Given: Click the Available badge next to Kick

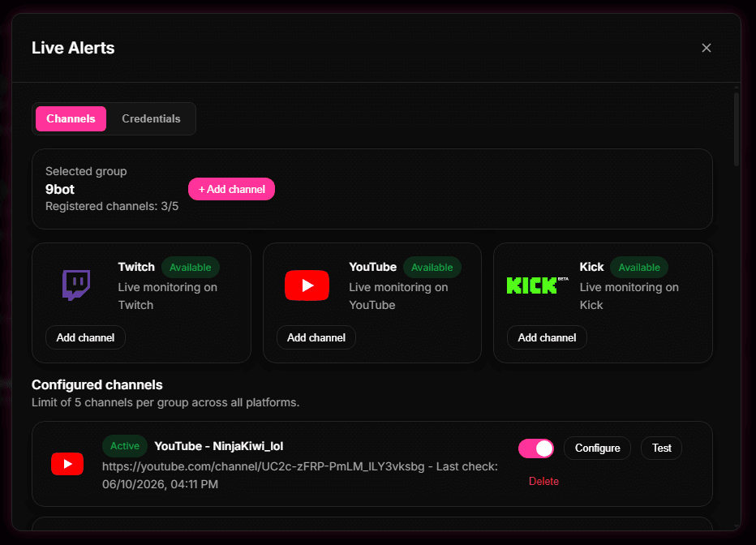Looking at the screenshot, I should [639, 268].
